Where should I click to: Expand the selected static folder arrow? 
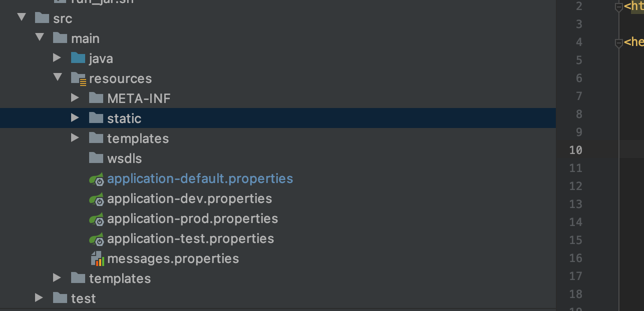[75, 118]
